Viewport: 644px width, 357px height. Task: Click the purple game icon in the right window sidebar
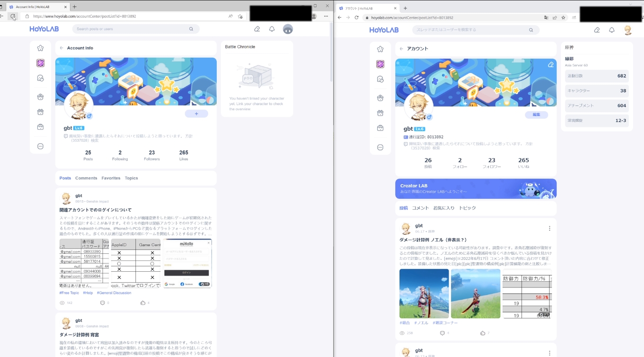[x=380, y=64]
